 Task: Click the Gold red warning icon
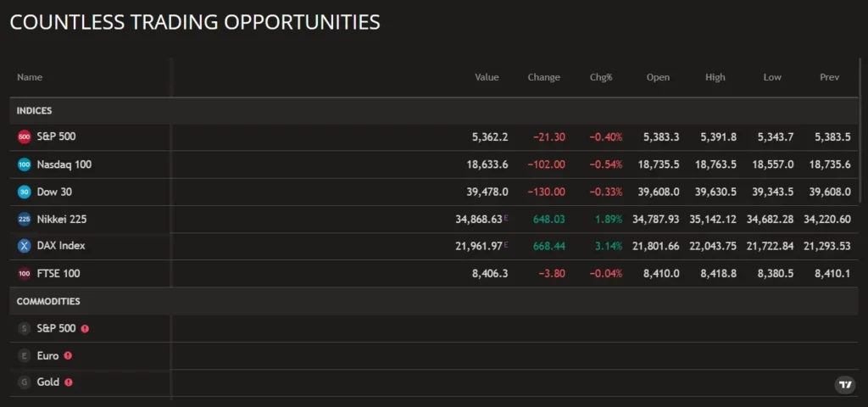pyautogui.click(x=69, y=382)
